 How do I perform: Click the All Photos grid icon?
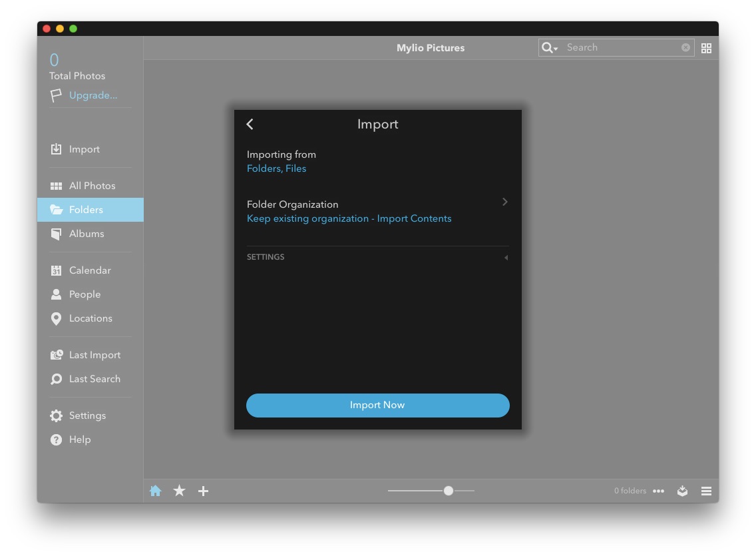pos(56,186)
